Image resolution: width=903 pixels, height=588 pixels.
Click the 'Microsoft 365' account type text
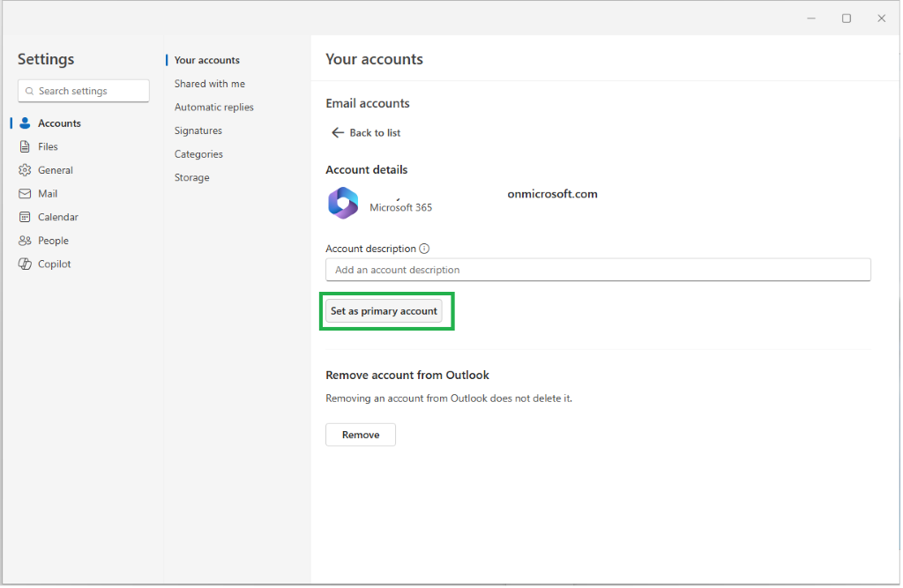401,208
